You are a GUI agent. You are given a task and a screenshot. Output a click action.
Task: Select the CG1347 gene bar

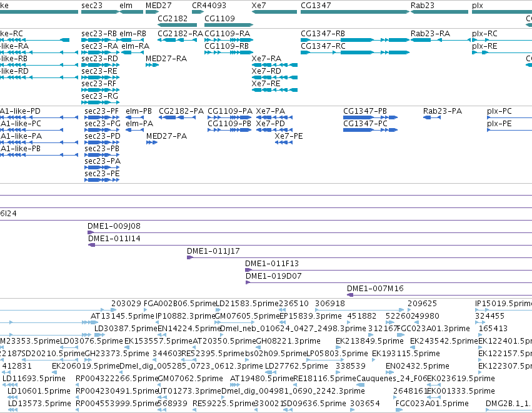click(355, 12)
